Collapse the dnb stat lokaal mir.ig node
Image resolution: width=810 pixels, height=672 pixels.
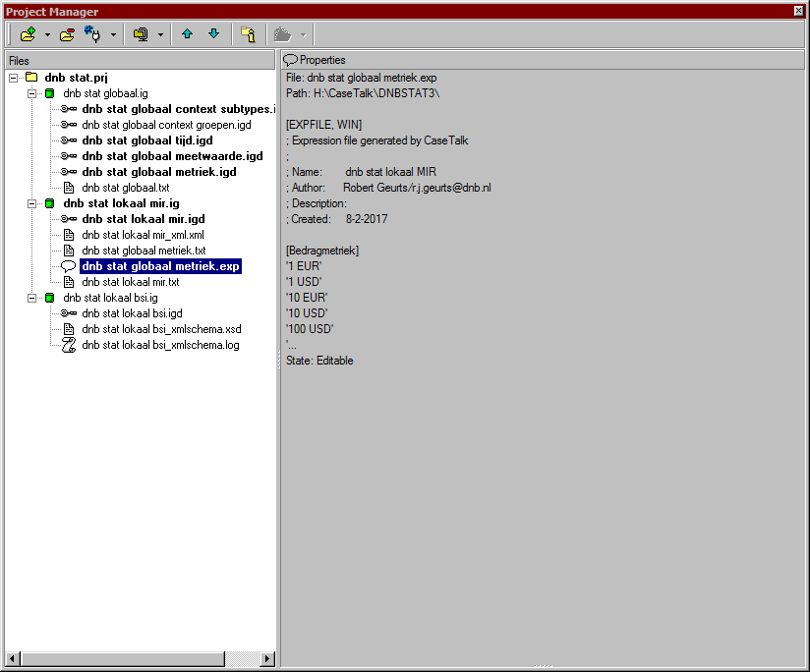point(31,203)
